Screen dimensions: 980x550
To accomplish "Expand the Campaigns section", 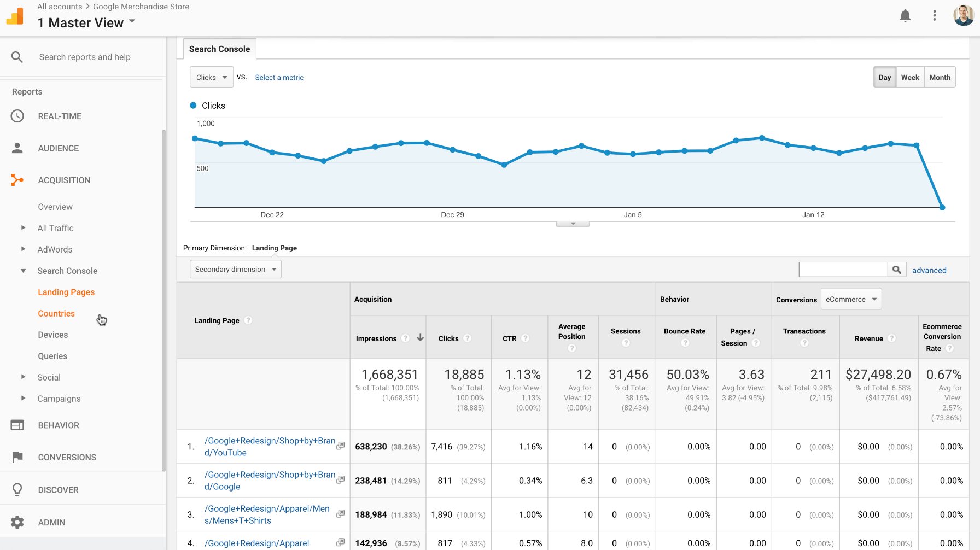I will click(x=23, y=399).
